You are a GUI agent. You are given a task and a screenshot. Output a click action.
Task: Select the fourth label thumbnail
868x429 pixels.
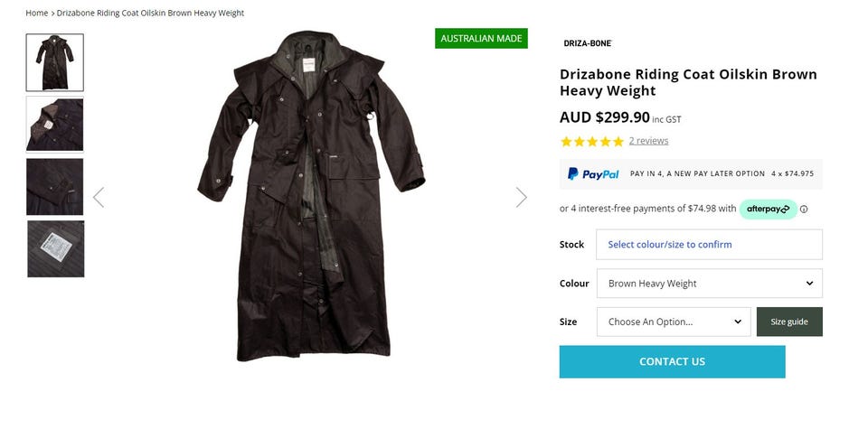pyautogui.click(x=55, y=248)
